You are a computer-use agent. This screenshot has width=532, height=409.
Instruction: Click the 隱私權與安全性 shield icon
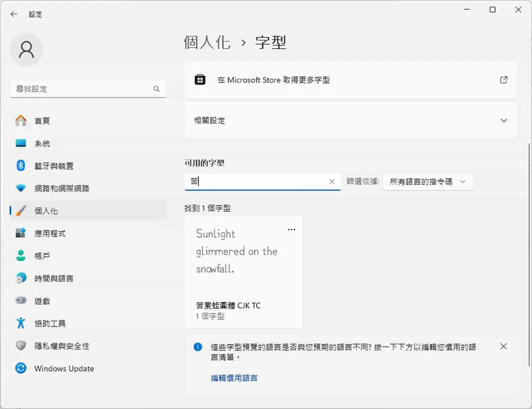click(21, 346)
